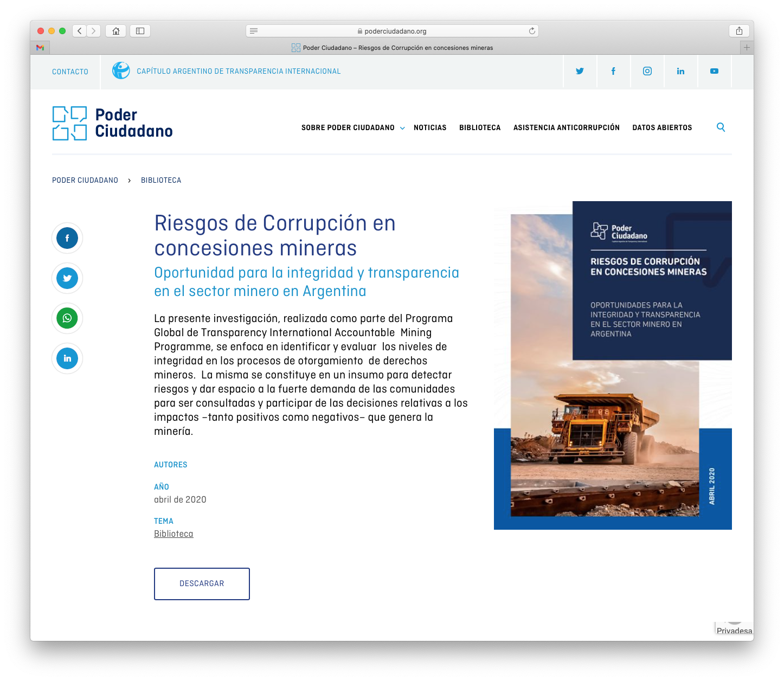Open Noticias menu item
This screenshot has width=784, height=681.
(430, 128)
